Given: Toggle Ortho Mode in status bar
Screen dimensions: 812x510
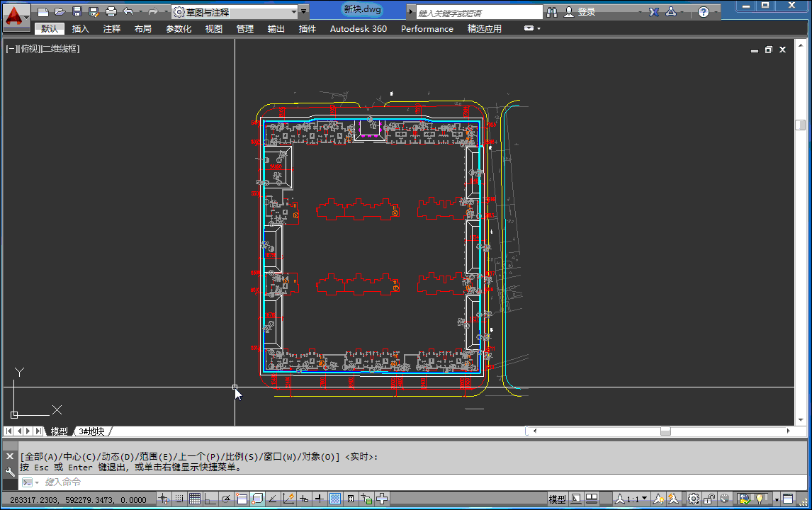Looking at the screenshot, I should click(x=210, y=499).
